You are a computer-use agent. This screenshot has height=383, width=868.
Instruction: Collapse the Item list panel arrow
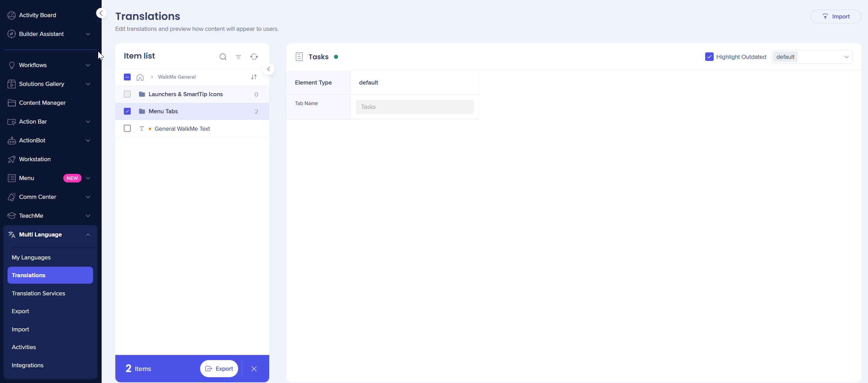click(x=269, y=69)
